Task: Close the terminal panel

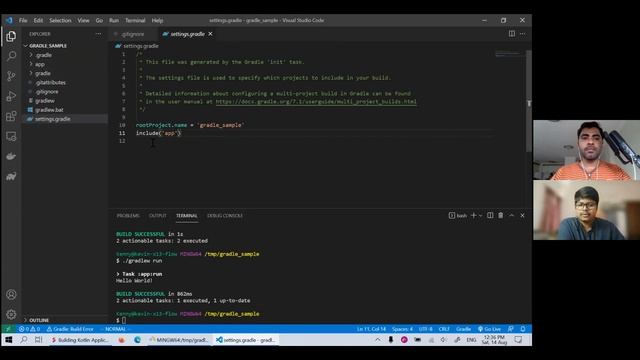Action: click(x=522, y=216)
